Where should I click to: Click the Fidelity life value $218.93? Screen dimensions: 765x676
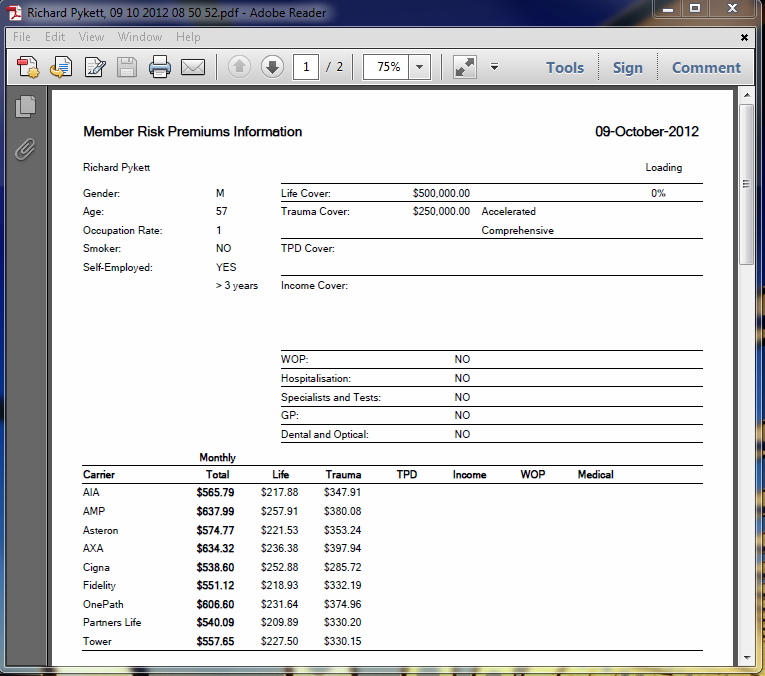click(279, 585)
